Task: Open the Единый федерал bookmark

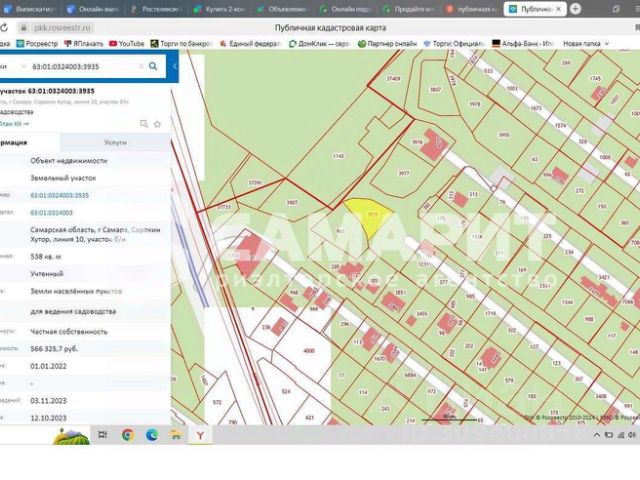Action: [250, 44]
